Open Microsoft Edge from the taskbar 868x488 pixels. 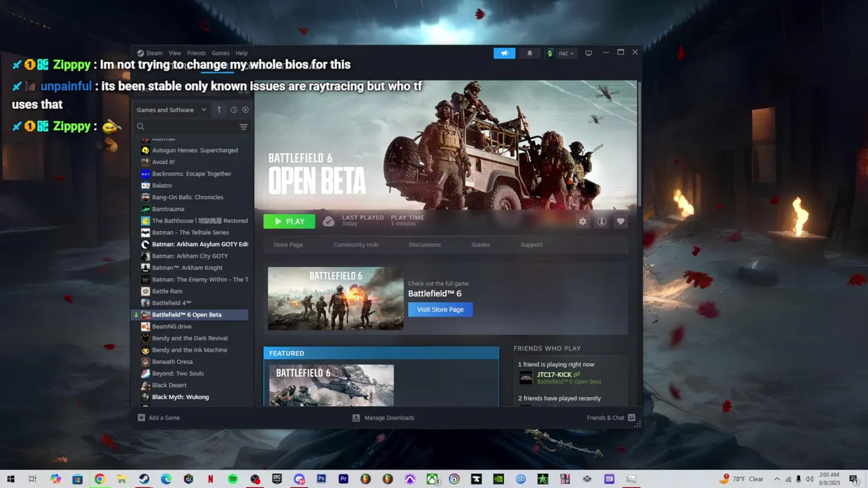coord(166,479)
